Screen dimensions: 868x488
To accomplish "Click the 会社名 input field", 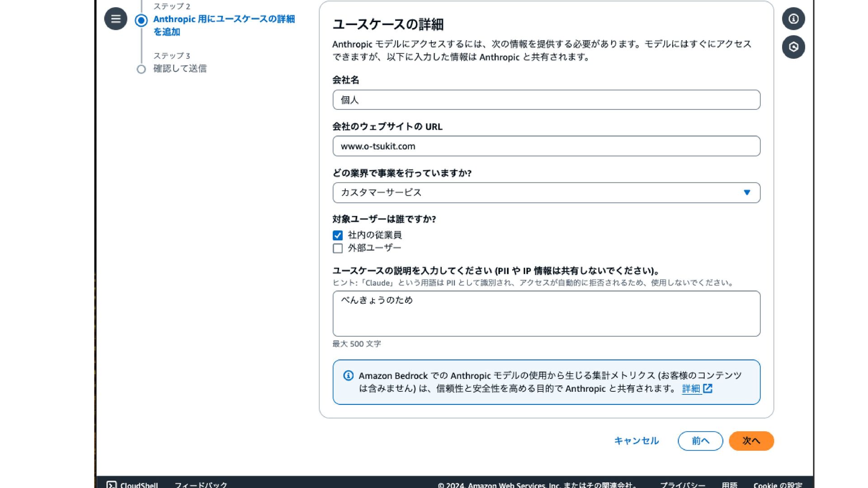I will coord(546,100).
